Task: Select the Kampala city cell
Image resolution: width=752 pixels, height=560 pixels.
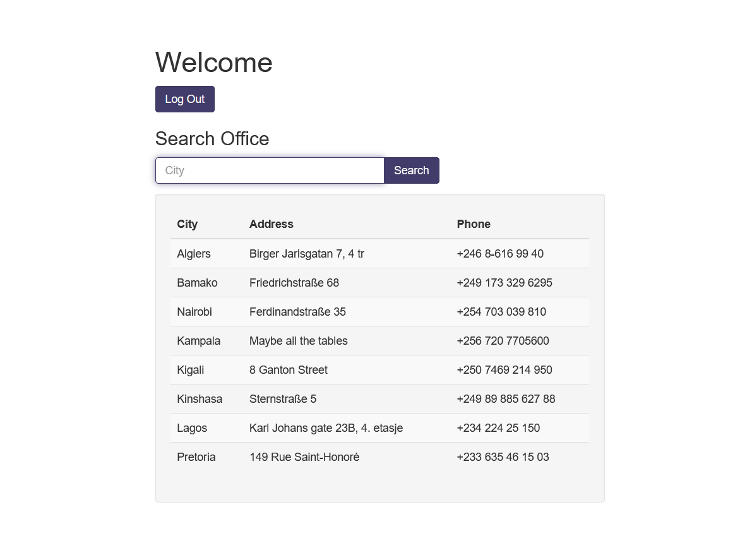Action: pos(198,341)
